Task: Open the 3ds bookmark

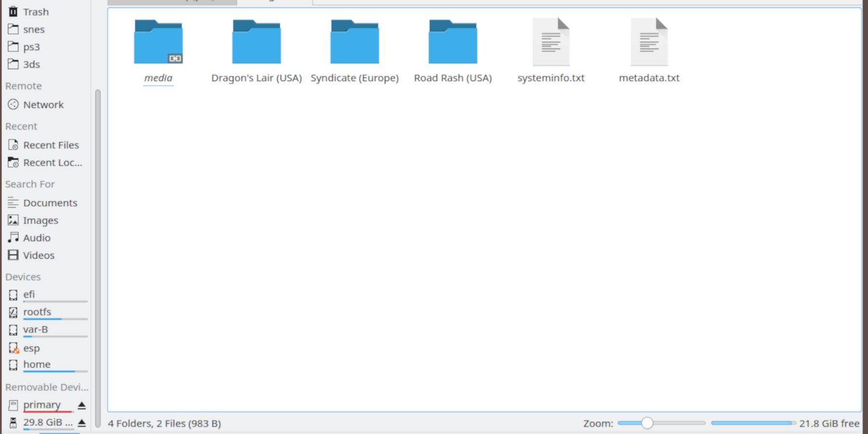Action: 31,64
